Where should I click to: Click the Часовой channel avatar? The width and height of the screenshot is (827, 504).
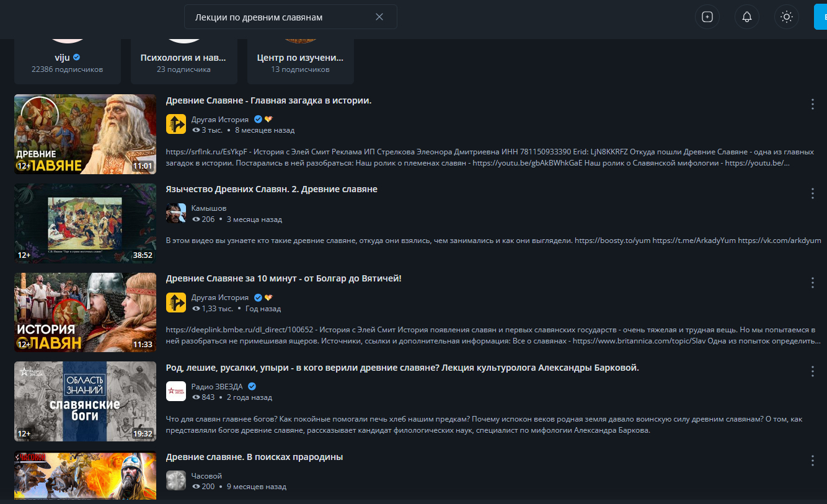[x=176, y=480]
